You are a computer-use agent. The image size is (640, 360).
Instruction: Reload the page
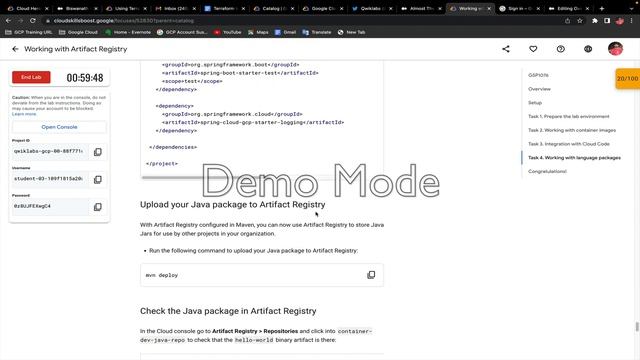33,20
